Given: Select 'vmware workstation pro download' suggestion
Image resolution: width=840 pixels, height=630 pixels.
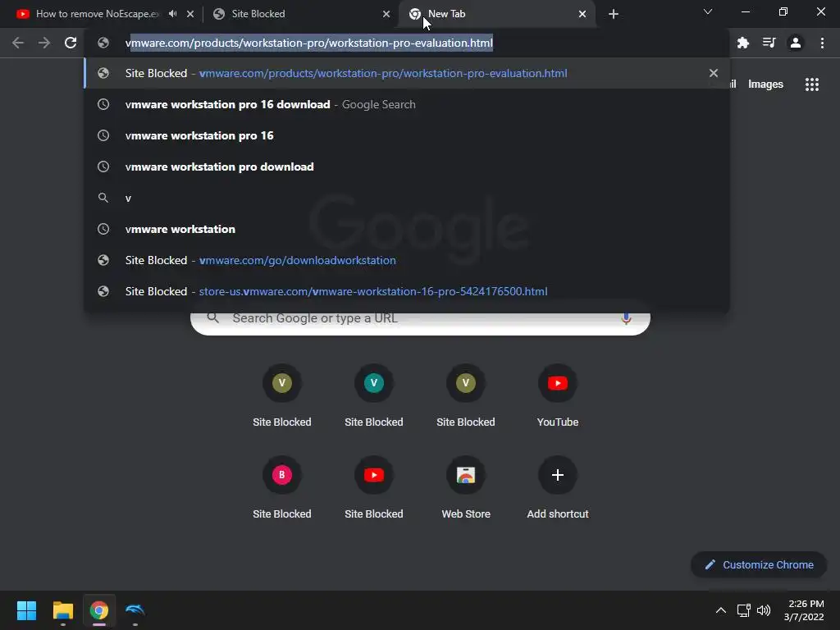Looking at the screenshot, I should (x=407, y=167).
